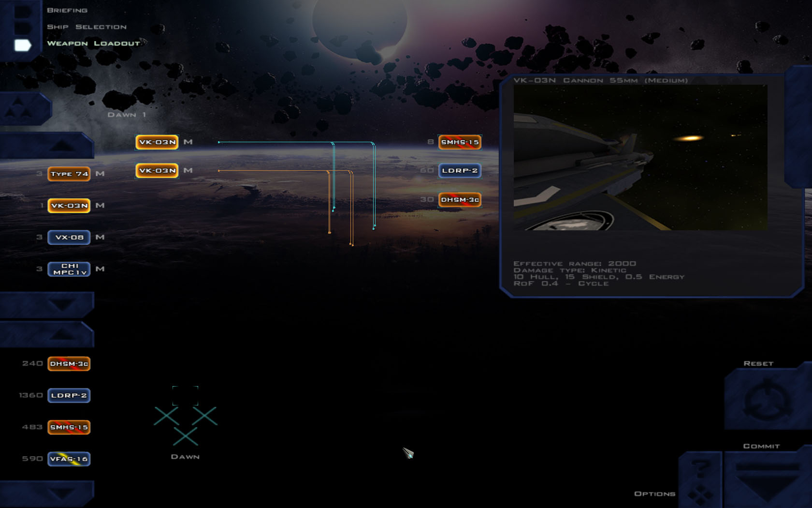812x508 pixels.
Task: Commit the weapon loadout
Action: 767,479
